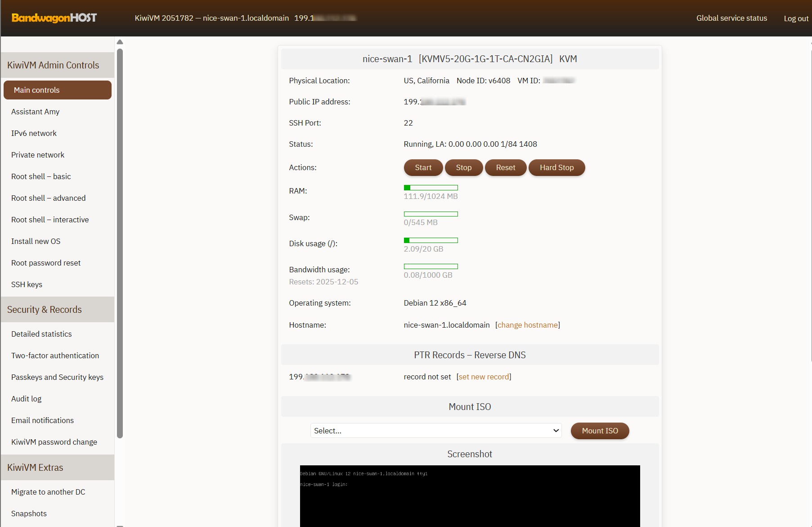812x527 pixels.
Task: Open the change hostname link
Action: pos(527,325)
